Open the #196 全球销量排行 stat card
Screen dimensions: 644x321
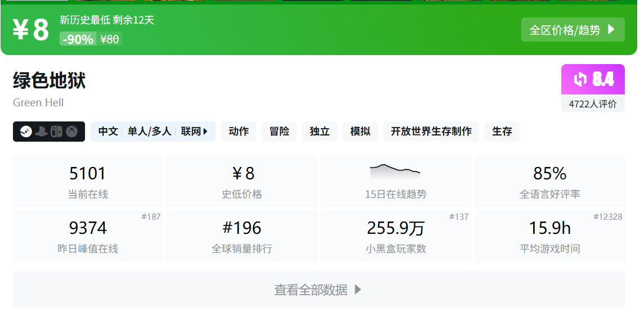[242, 236]
